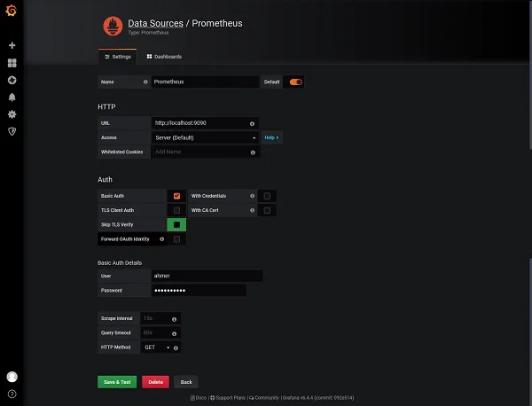
Task: Open the Support Plans footer link
Action: [228, 398]
